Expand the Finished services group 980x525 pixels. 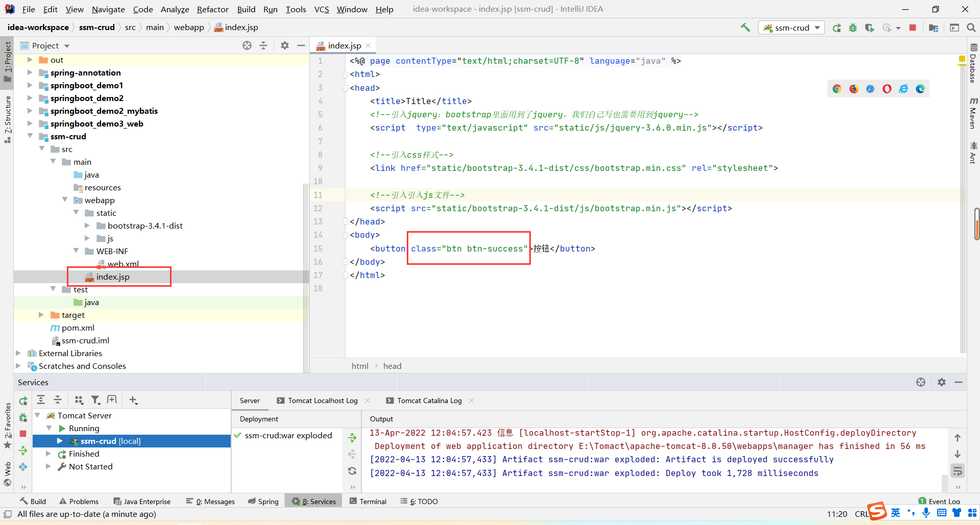pos(48,454)
